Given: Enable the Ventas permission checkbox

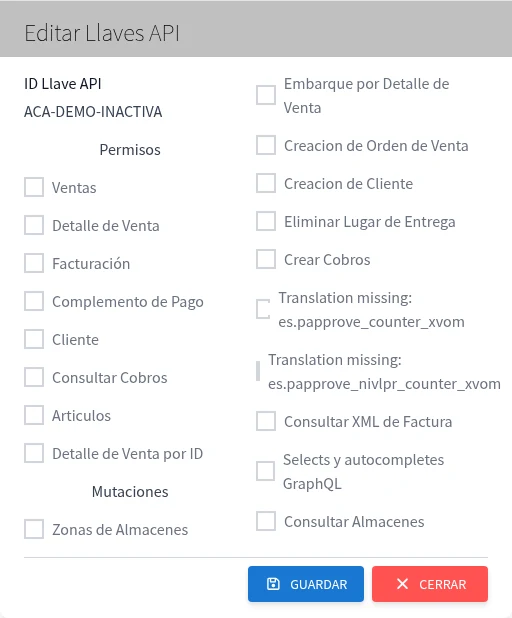Looking at the screenshot, I should 34,187.
